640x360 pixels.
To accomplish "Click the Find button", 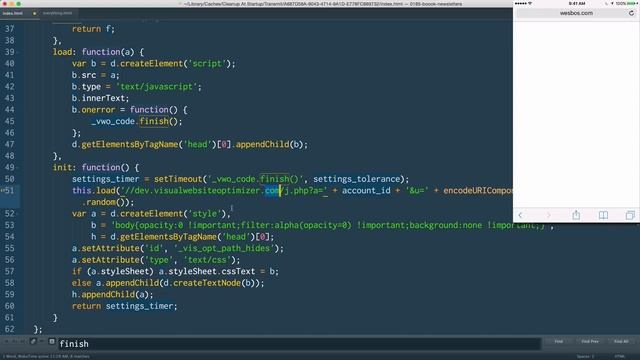I will pos(558,341).
